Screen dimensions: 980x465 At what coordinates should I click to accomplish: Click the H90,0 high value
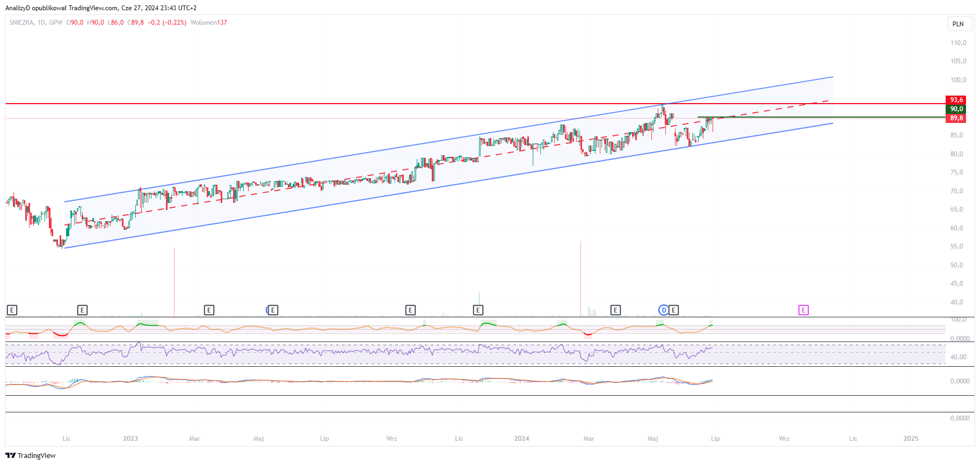[x=96, y=23]
